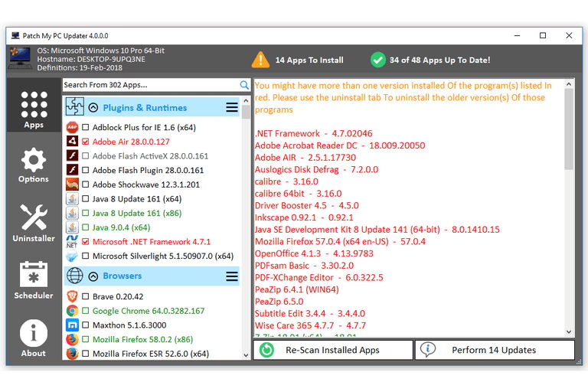Click the Mozilla Firefox 58.0.2 icon
Screen dimensions: 588x392
click(72, 339)
